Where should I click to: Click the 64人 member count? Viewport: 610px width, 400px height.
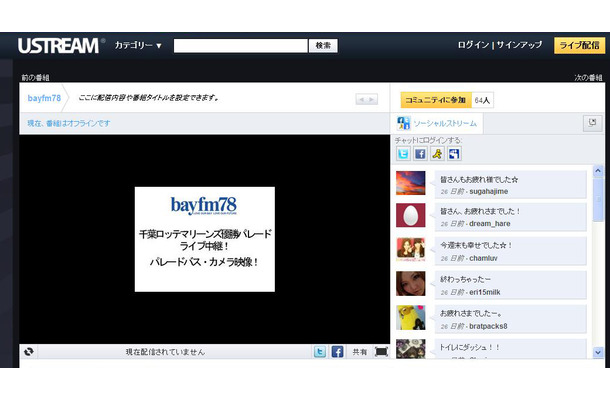[482, 100]
